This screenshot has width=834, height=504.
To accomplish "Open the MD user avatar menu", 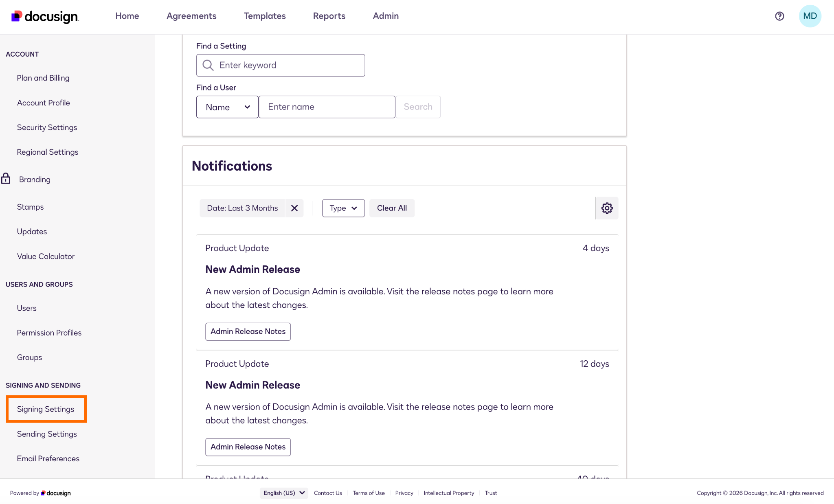I will (x=810, y=16).
